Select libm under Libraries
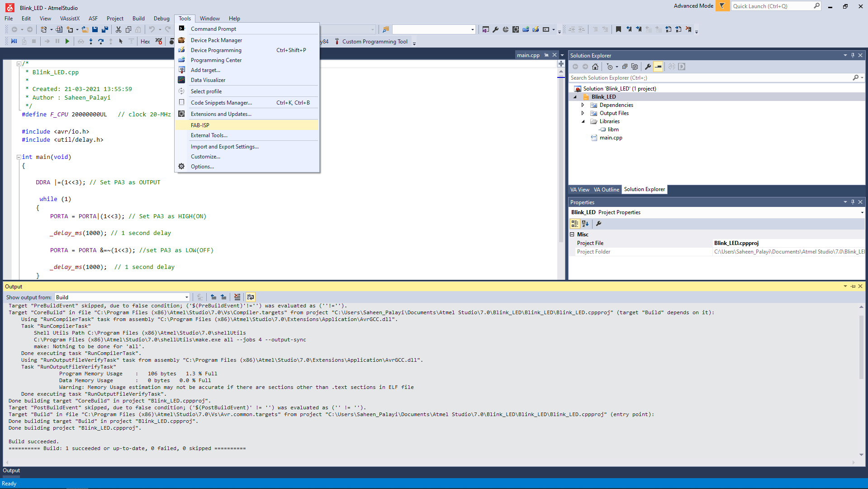The width and height of the screenshot is (868, 489). [613, 129]
